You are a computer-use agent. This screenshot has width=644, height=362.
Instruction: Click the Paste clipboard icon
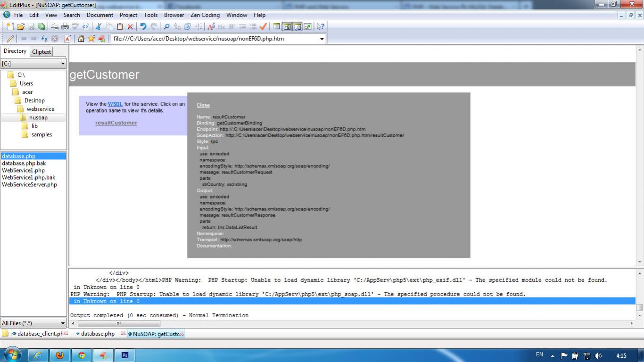[120, 26]
